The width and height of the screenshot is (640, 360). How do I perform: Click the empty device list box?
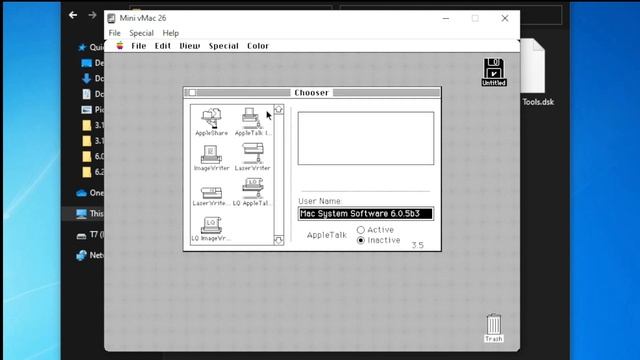point(366,138)
